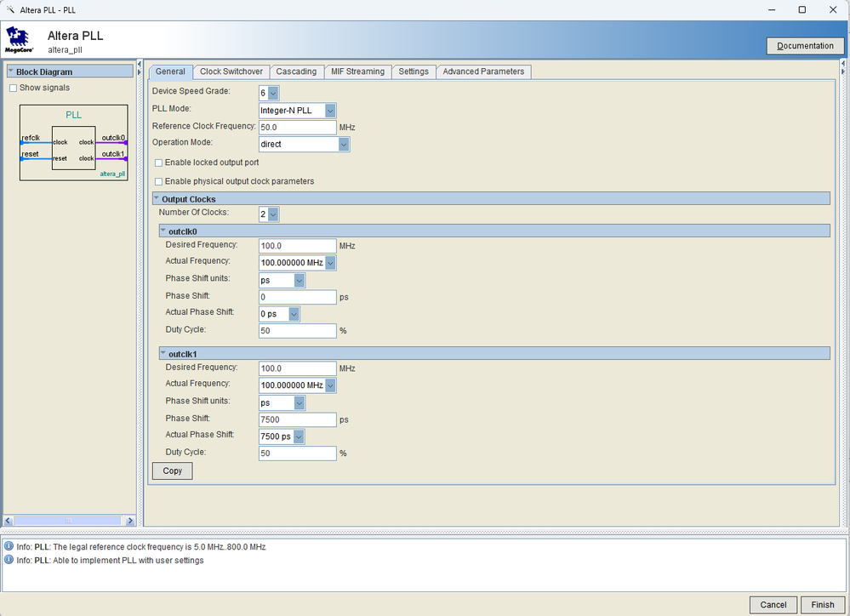Enable the Show signals checkbox

(13, 88)
